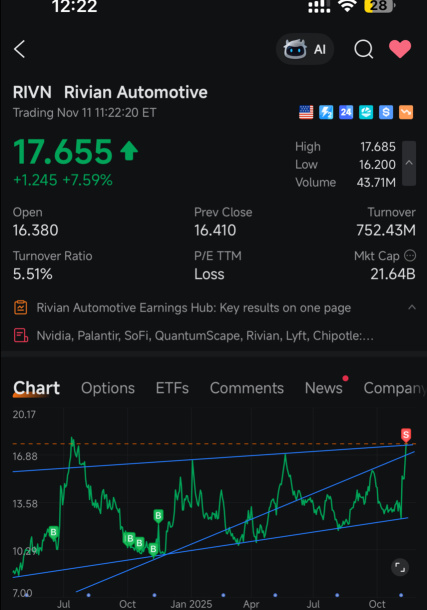Tap the US flag market icon
Screen dimensions: 427x610
point(306,112)
